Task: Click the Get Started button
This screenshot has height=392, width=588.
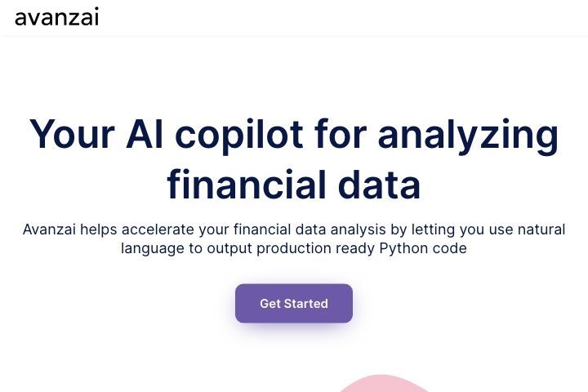Action: tap(294, 303)
